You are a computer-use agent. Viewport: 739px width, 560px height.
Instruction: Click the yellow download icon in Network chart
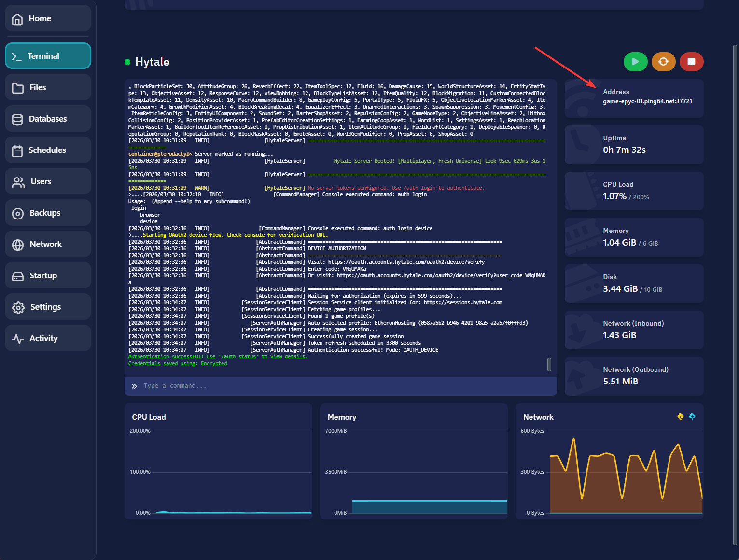pyautogui.click(x=681, y=417)
